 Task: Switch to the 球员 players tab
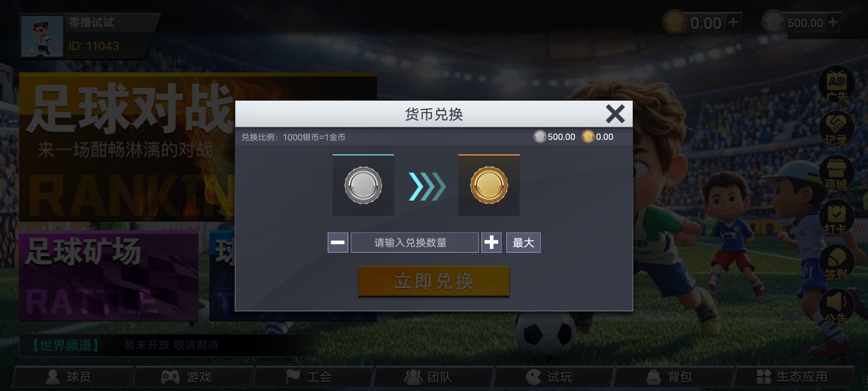[x=73, y=377]
